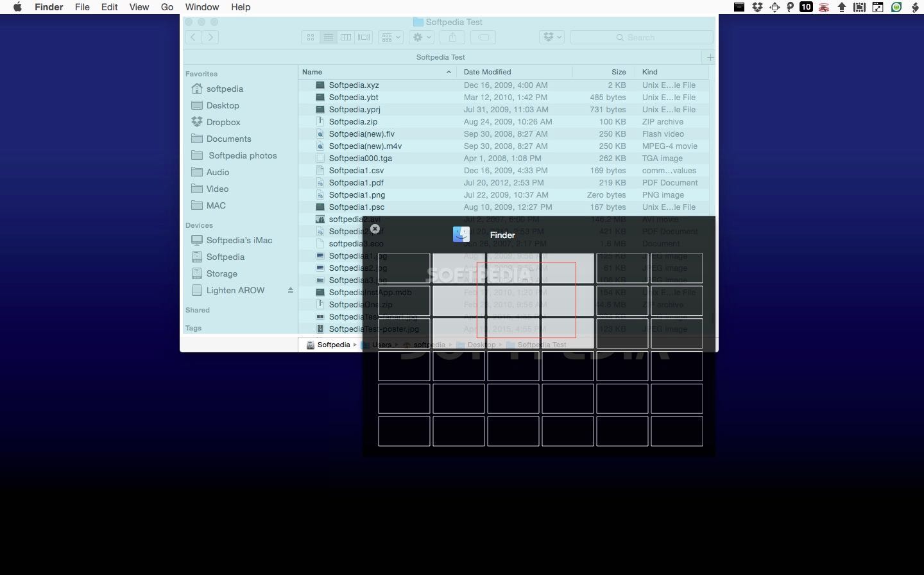This screenshot has width=924, height=575.
Task: Close the Finder grid overlay with the X
Action: 375,228
